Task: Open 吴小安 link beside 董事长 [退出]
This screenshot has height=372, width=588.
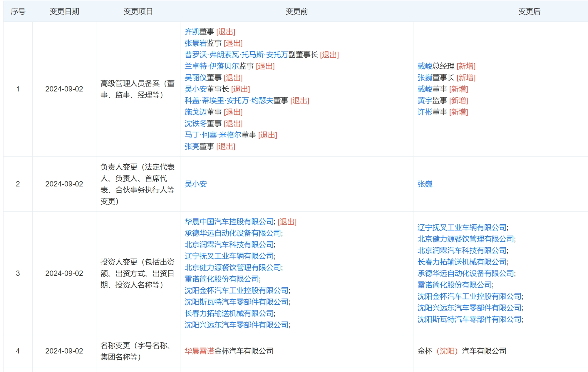Action: [196, 89]
